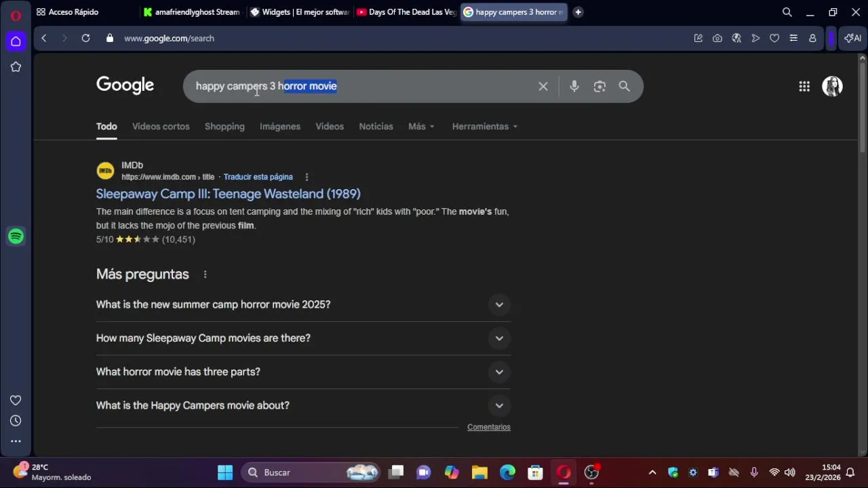
Task: Open the Google account avatar
Action: pos(832,86)
